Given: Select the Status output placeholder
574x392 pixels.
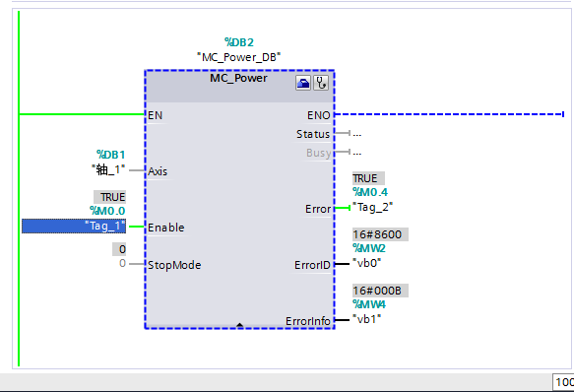Looking at the screenshot, I should pos(357,133).
